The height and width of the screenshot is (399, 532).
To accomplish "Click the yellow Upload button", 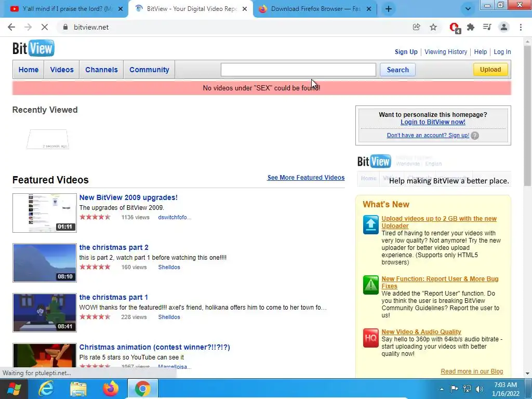I will point(490,70).
